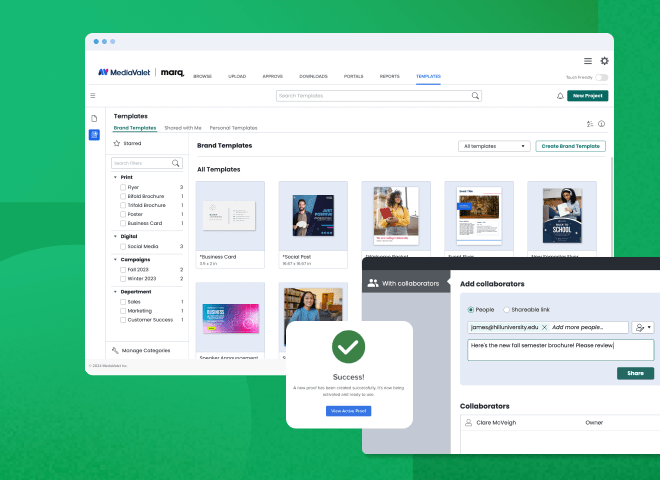
Task: Click the Clare McVeigh user icon
Action: coord(468,422)
